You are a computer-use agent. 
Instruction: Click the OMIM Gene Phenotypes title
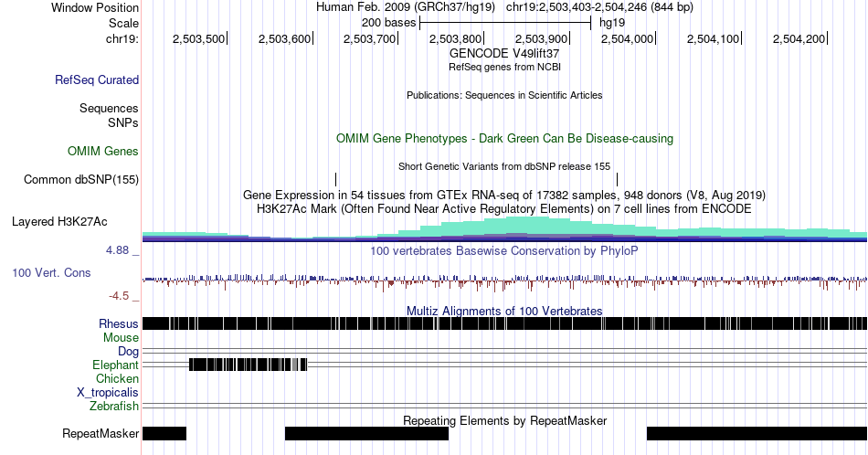coord(505,138)
